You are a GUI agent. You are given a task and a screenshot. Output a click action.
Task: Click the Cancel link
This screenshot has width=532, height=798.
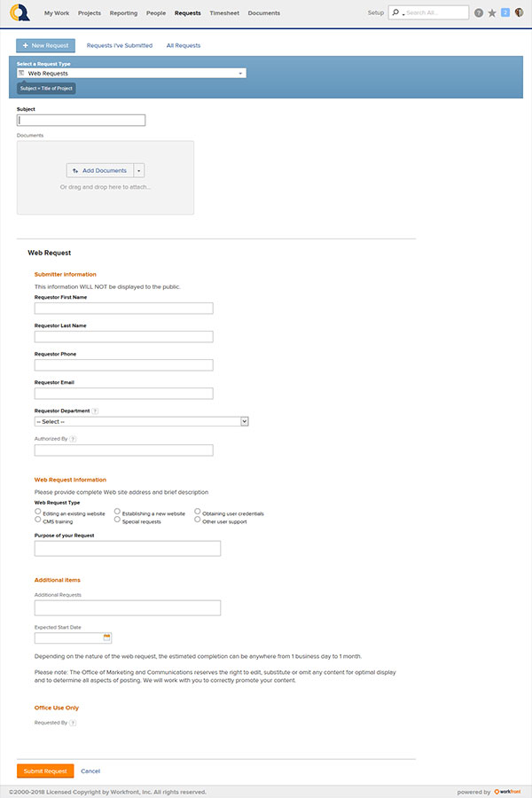(x=90, y=771)
